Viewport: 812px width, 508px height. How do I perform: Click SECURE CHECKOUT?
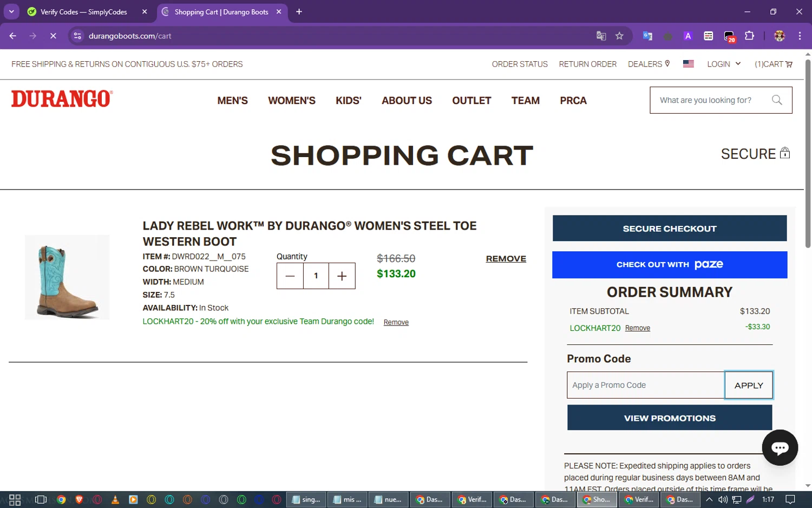(x=670, y=229)
